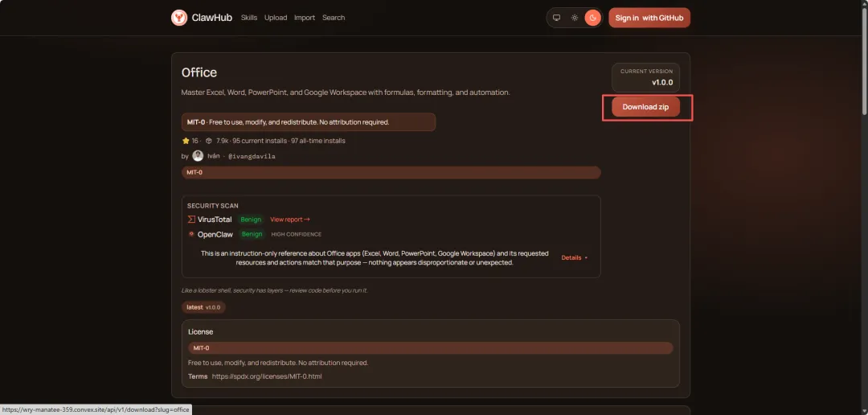
Task: Select the latest v1.0.0 tag
Action: tap(203, 307)
